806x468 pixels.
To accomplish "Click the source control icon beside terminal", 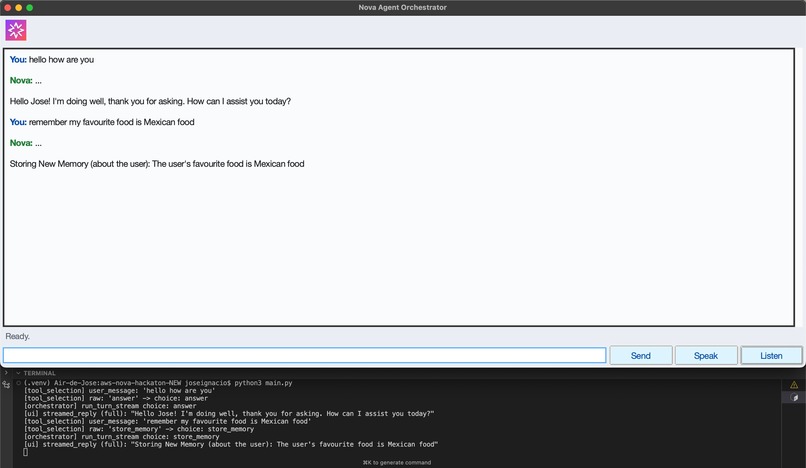I will click(6, 384).
